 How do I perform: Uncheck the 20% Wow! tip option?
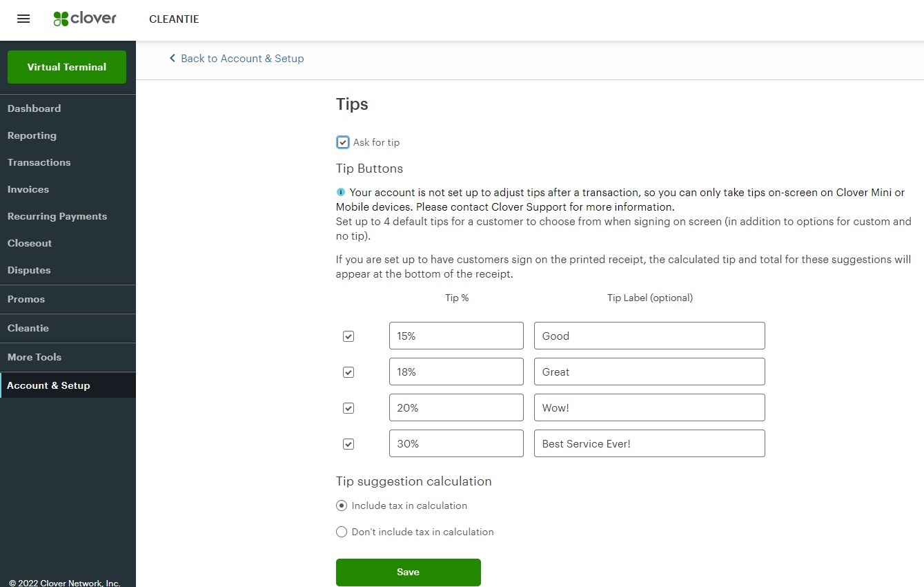point(348,407)
